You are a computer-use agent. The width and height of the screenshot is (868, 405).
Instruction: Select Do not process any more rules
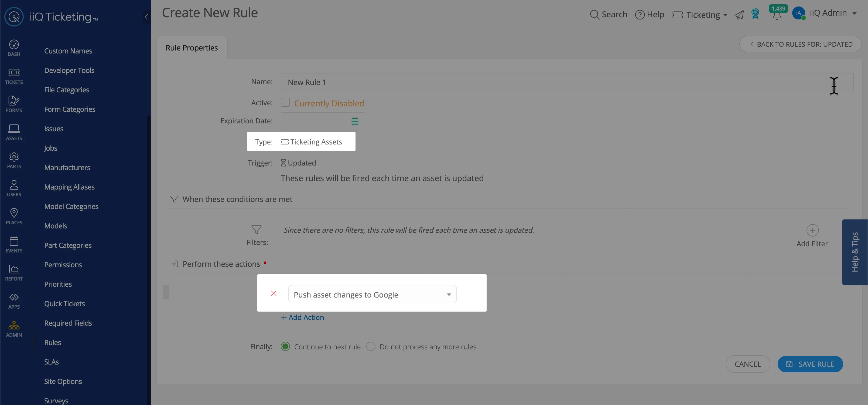pos(371,347)
